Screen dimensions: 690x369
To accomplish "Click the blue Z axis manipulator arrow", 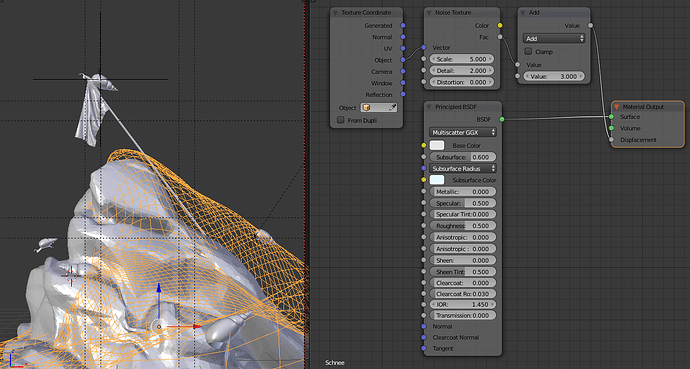I will pyautogui.click(x=159, y=289).
